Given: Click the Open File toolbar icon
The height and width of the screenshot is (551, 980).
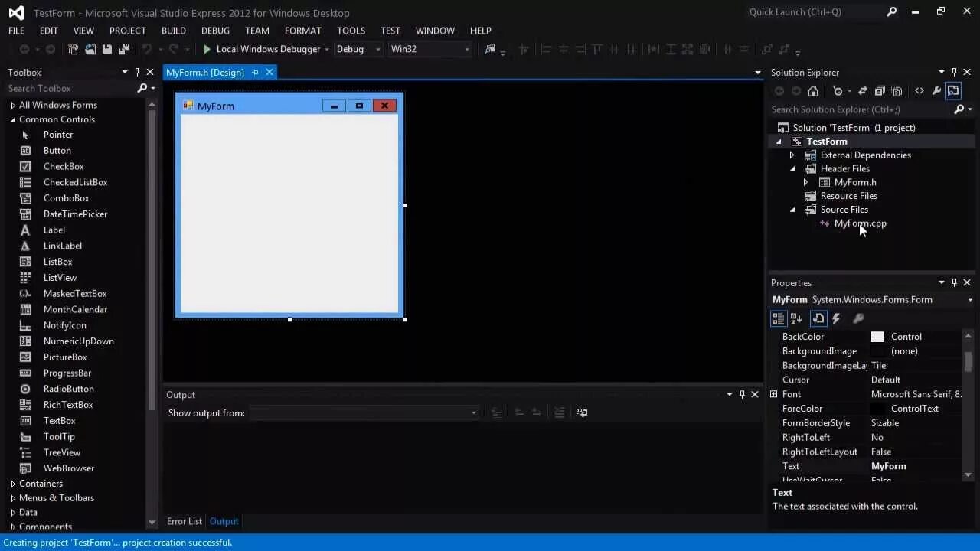Looking at the screenshot, I should 90,49.
